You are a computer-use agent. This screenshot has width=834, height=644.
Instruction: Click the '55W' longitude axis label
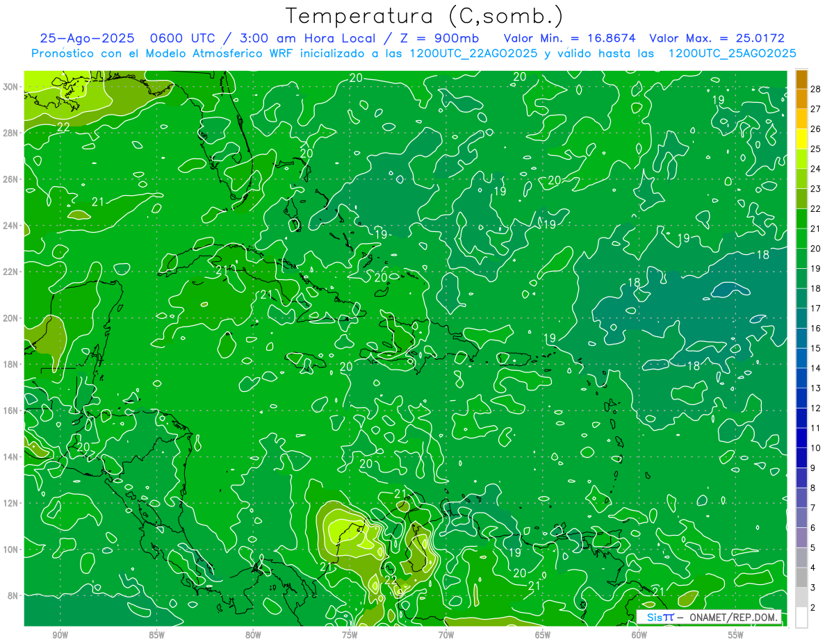tap(735, 635)
